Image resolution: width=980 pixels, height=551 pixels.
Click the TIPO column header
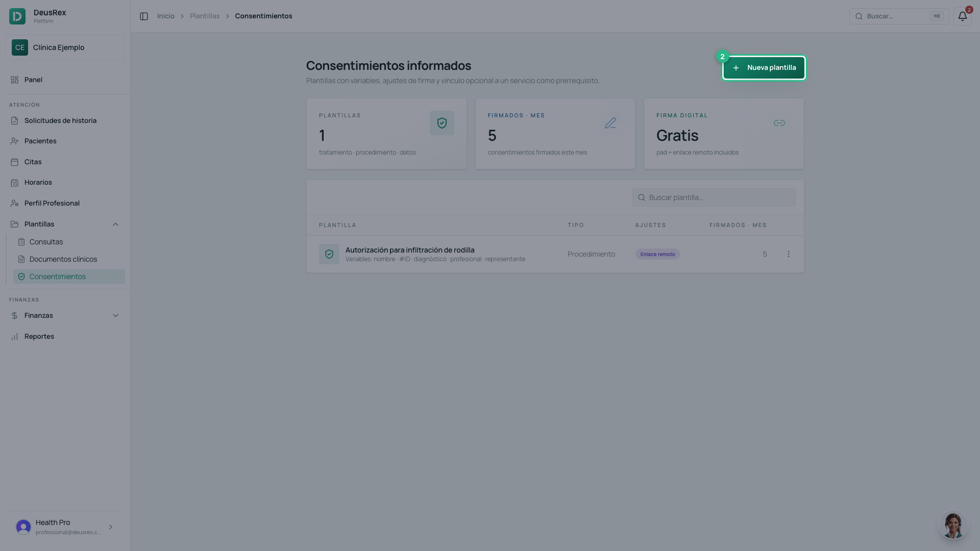pyautogui.click(x=575, y=225)
